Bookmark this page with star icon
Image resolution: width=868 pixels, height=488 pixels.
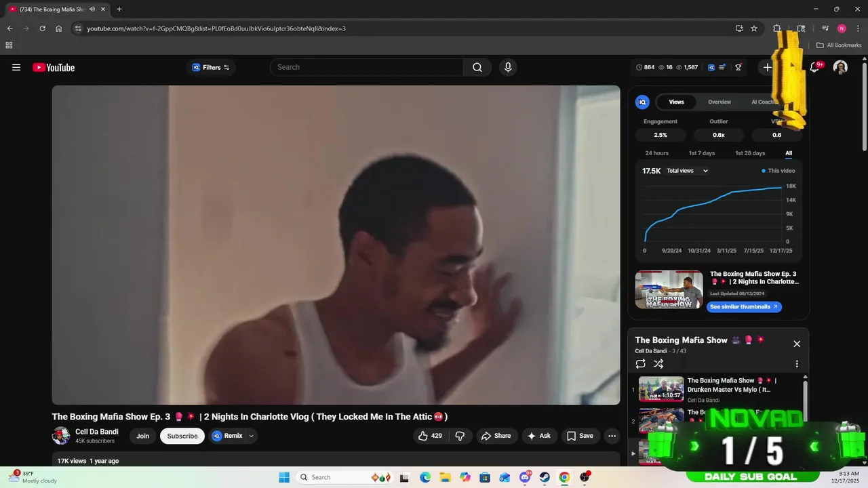coord(754,28)
